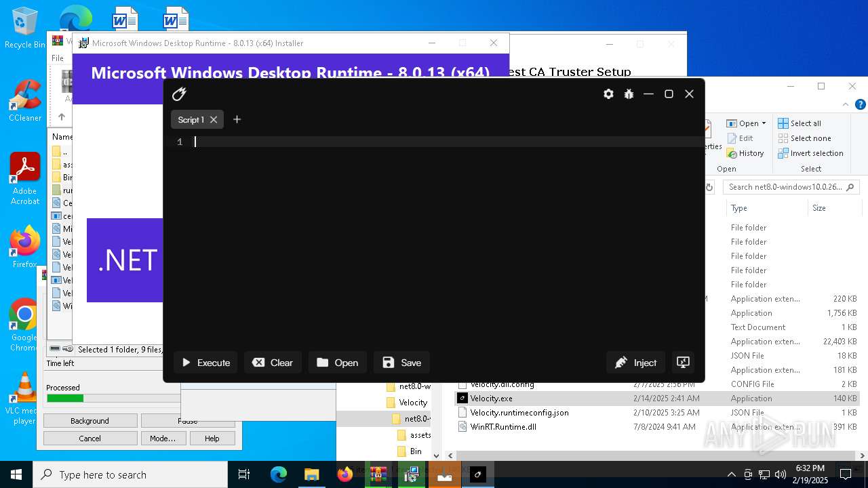Click the Name column header in WinRAR
Viewport: 868px width, 488px height.
tap(62, 136)
